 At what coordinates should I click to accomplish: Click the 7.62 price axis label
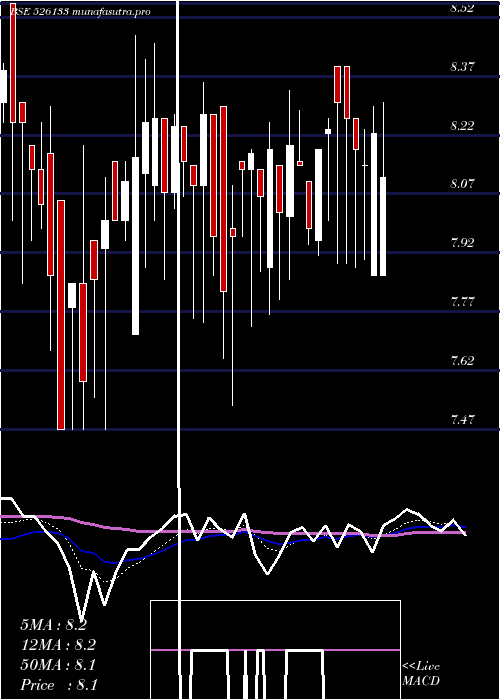462,361
